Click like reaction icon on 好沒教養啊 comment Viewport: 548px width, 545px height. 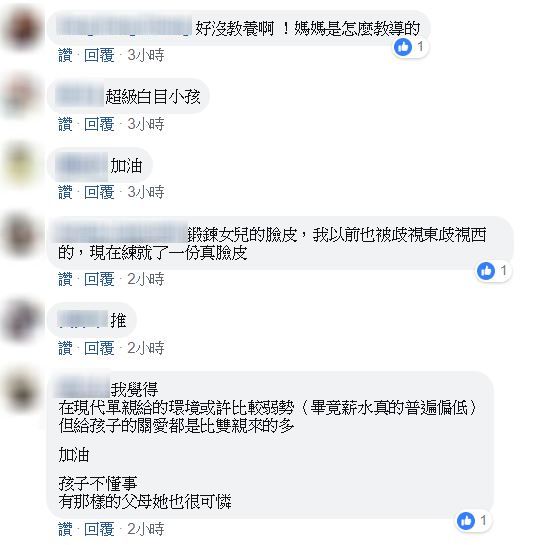(x=403, y=47)
